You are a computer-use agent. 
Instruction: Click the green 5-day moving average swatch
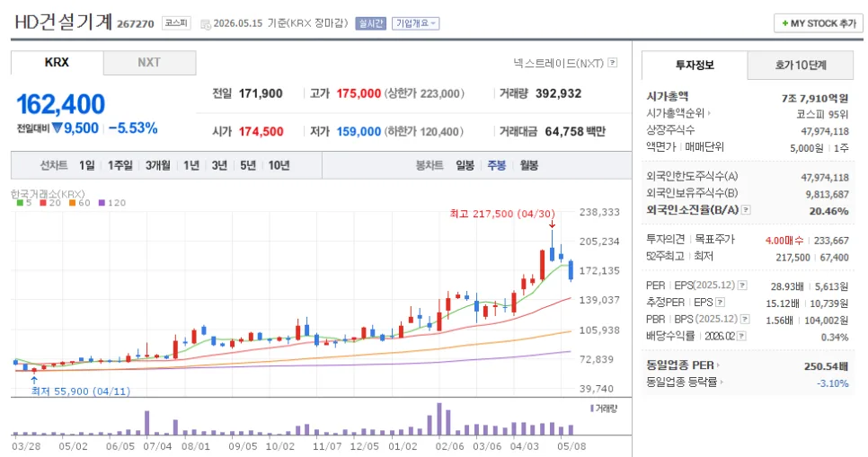pos(20,203)
